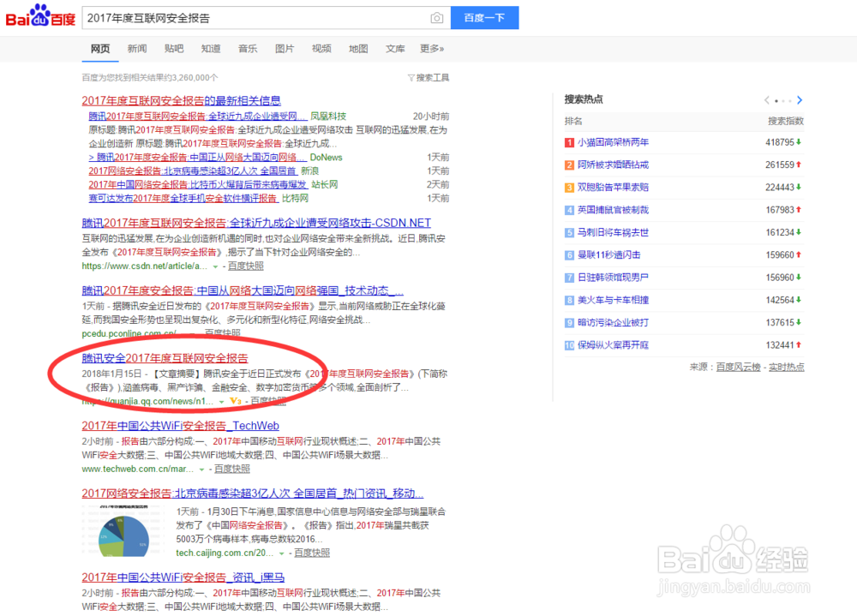Open 2017年度互联网安全报告的最新相关信息 link
Screen dimensions: 857x616
coord(181,100)
